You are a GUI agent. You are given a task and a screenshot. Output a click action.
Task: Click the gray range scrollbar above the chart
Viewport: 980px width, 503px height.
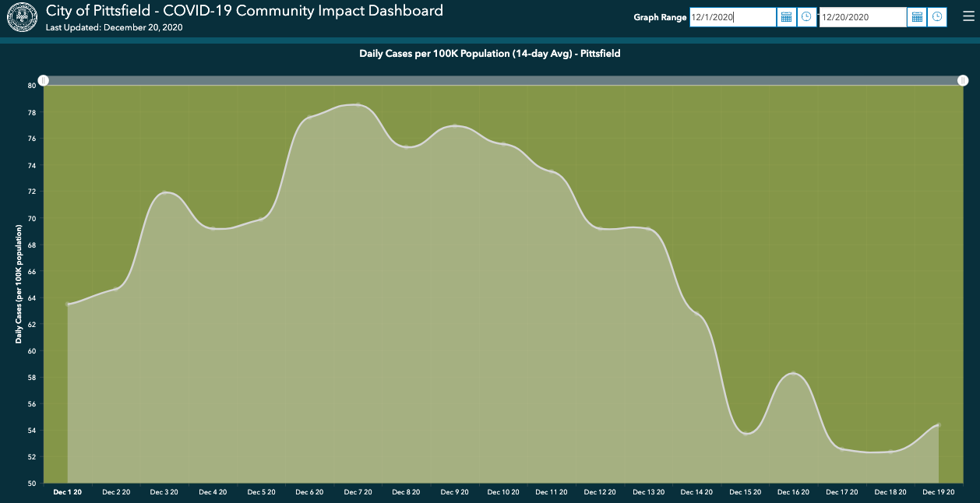point(503,80)
